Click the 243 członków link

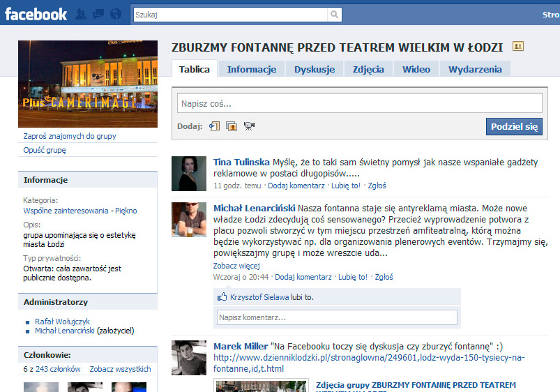(x=58, y=369)
